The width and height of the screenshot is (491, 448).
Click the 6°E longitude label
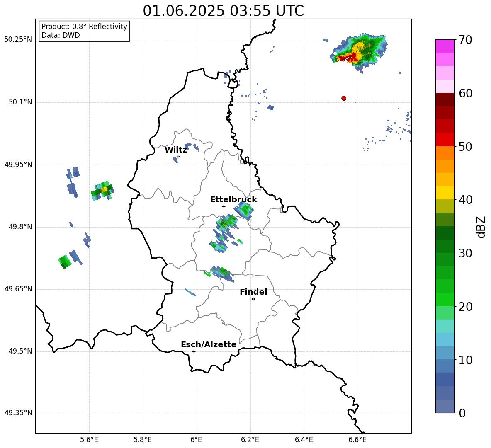pos(196,440)
